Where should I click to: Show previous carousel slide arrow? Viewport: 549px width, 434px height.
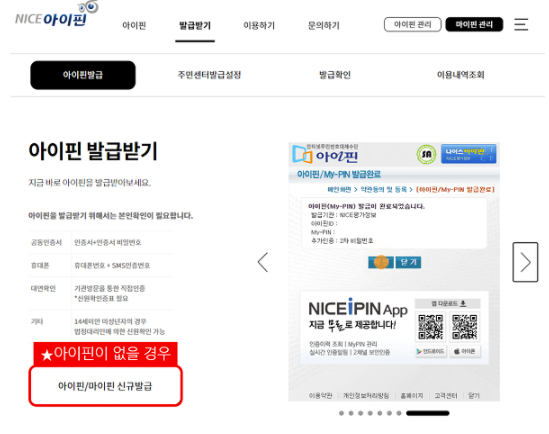coord(263,262)
